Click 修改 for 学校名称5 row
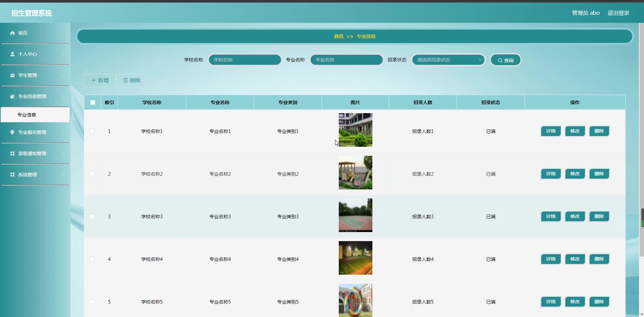Image resolution: width=644 pixels, height=317 pixels. click(x=575, y=302)
